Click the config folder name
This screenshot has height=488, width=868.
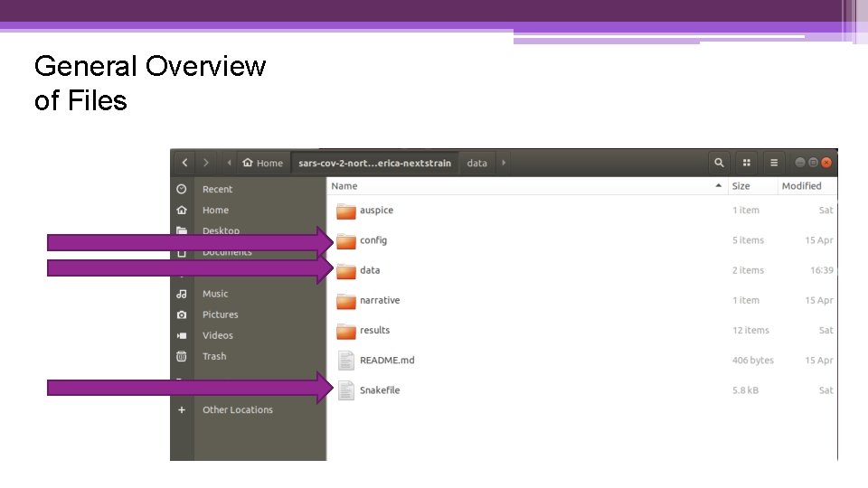(373, 240)
